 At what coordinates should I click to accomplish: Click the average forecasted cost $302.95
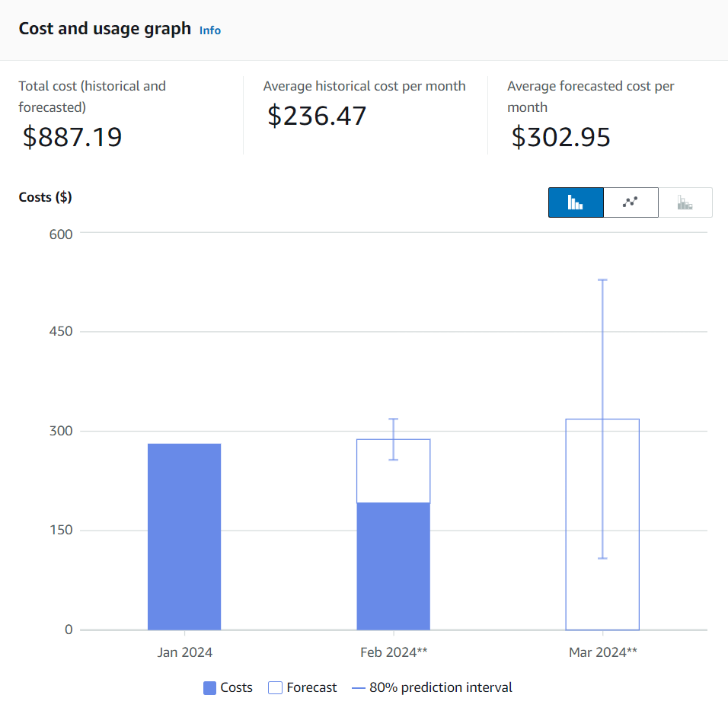point(561,137)
